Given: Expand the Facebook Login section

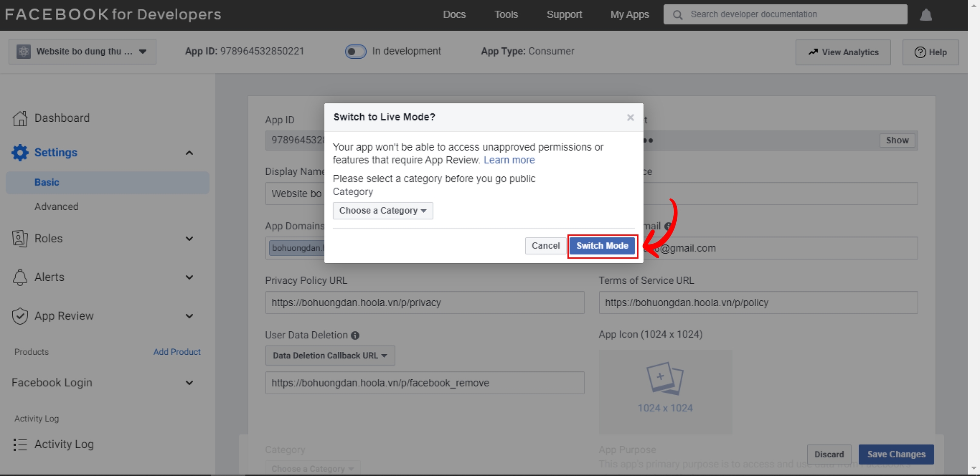Looking at the screenshot, I should tap(189, 383).
